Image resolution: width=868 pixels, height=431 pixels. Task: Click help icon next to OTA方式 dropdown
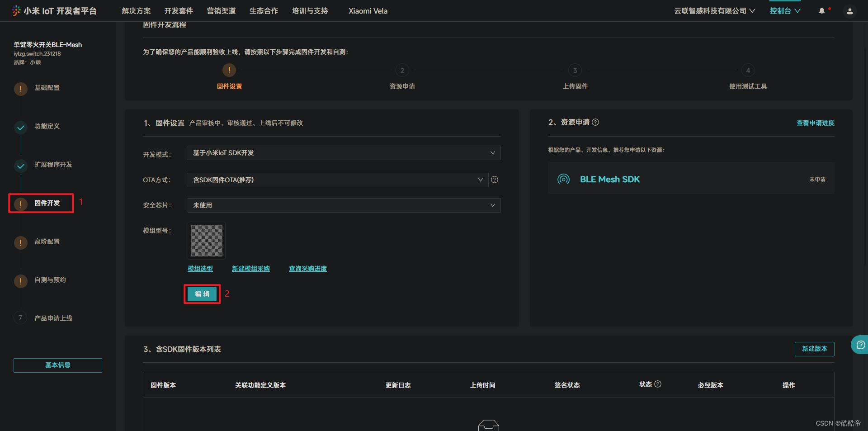495,180
